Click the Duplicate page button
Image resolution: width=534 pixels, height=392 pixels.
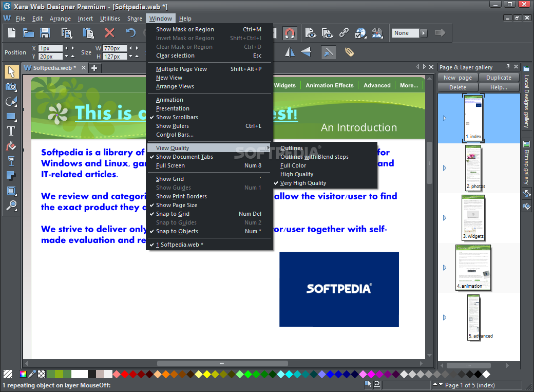(499, 78)
